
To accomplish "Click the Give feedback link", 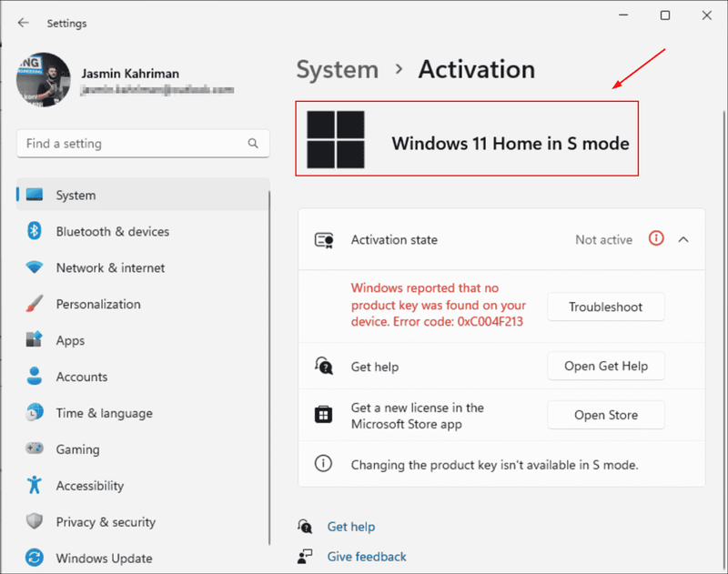I will click(x=366, y=556).
